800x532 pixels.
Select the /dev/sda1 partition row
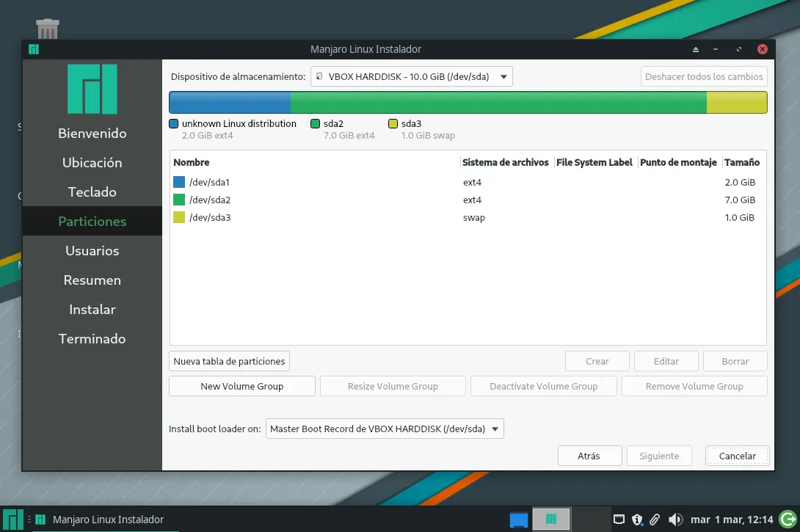click(x=468, y=182)
